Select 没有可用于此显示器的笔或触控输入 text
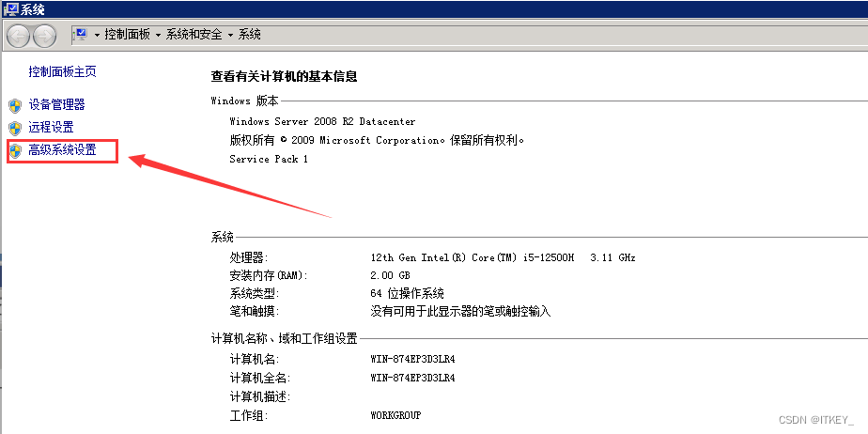This screenshot has width=868, height=434. pos(460,311)
